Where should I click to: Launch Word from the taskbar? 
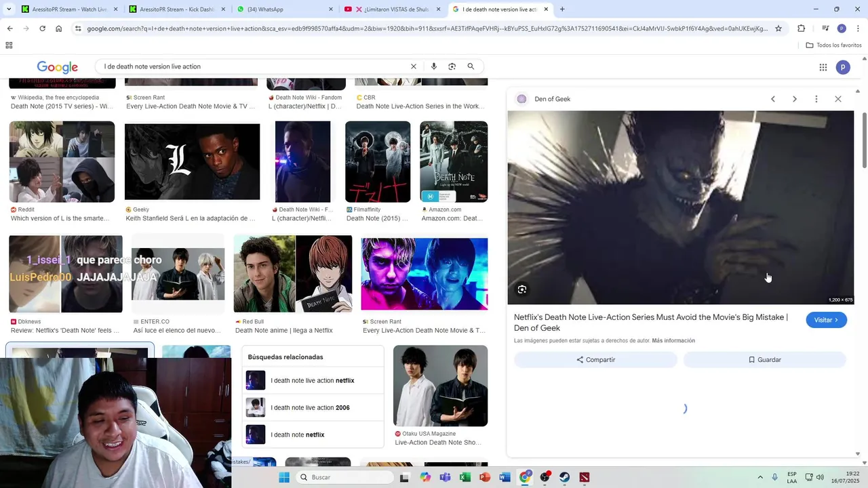[505, 477]
